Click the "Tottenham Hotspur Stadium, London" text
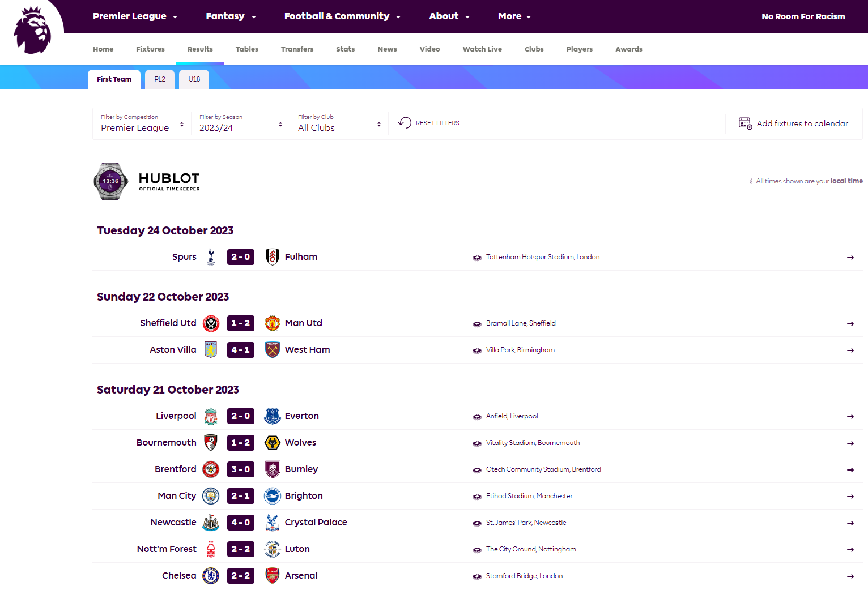The width and height of the screenshot is (868, 590). pyautogui.click(x=543, y=257)
